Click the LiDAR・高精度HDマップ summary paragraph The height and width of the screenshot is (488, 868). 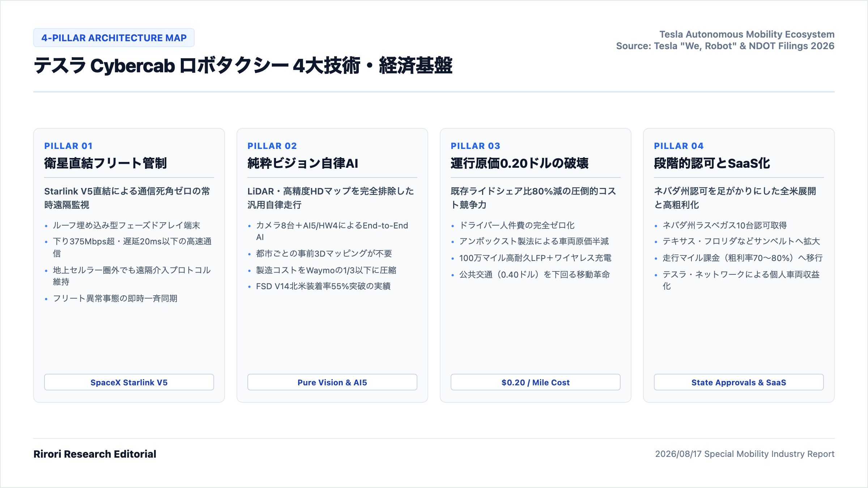click(x=331, y=198)
